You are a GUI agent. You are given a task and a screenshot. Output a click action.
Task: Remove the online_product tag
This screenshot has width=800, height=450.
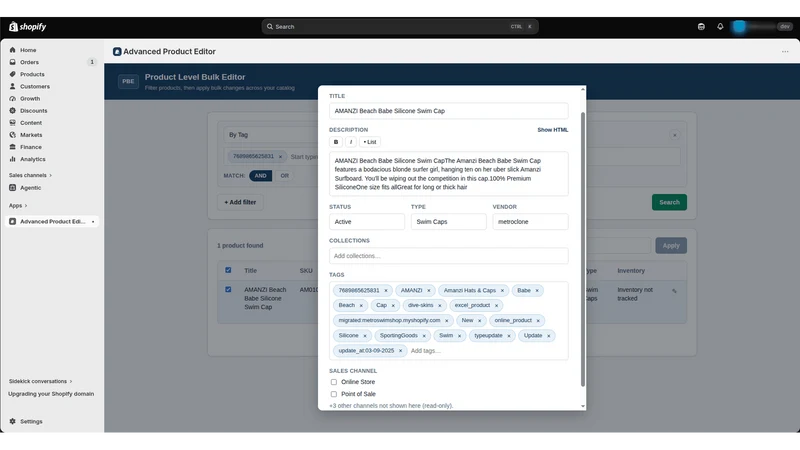tap(538, 321)
